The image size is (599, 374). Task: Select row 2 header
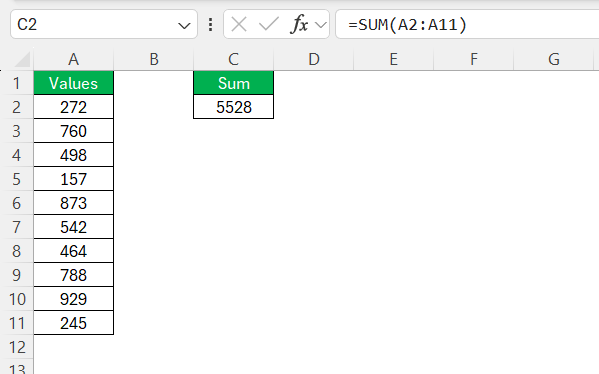click(x=16, y=107)
